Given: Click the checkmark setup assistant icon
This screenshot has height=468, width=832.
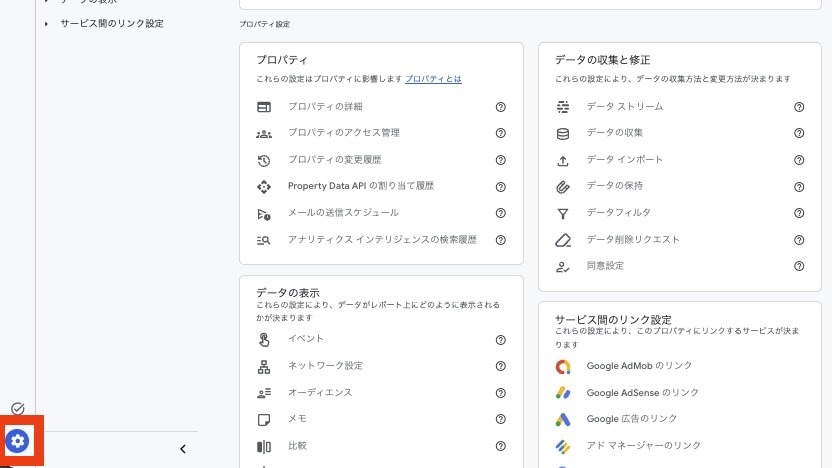Looking at the screenshot, I should (18, 408).
